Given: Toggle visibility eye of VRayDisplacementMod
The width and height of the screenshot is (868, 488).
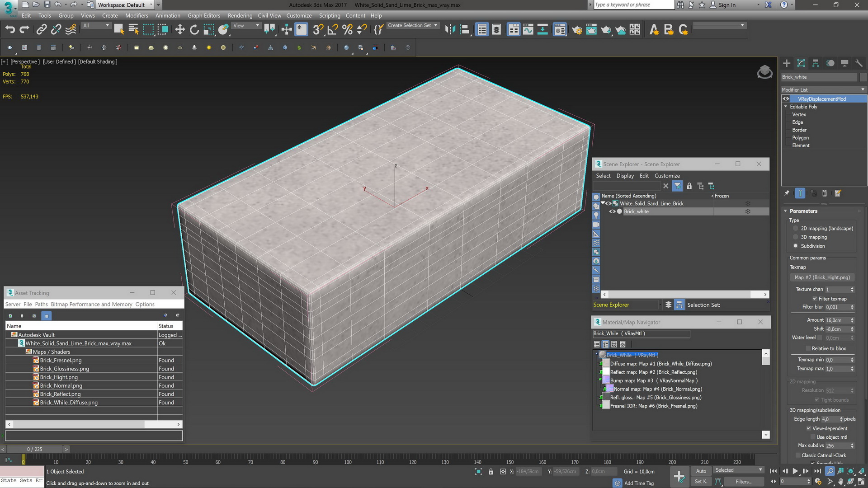Looking at the screenshot, I should tap(786, 99).
